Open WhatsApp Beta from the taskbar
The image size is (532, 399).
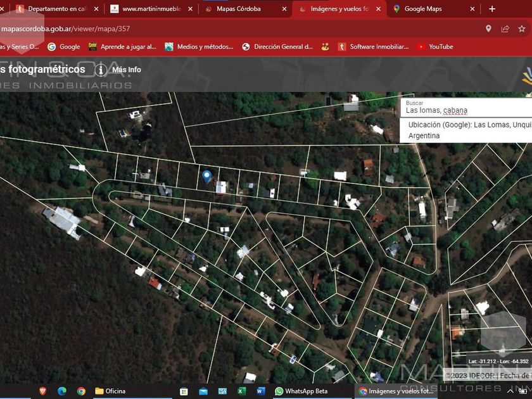click(x=301, y=391)
